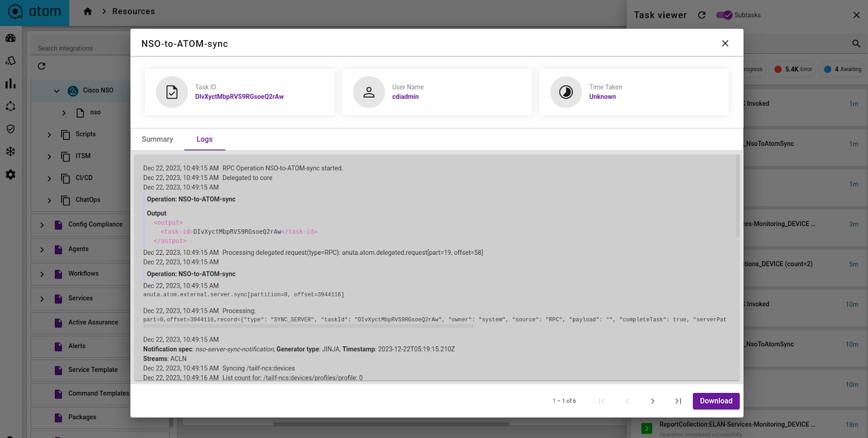Click the ChatOps folder icon

(x=66, y=201)
